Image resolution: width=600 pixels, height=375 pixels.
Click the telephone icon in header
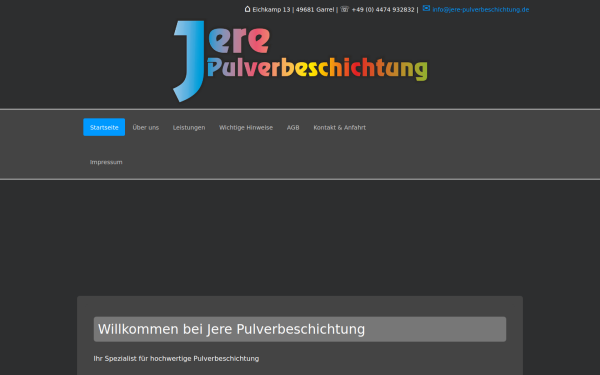pyautogui.click(x=344, y=9)
